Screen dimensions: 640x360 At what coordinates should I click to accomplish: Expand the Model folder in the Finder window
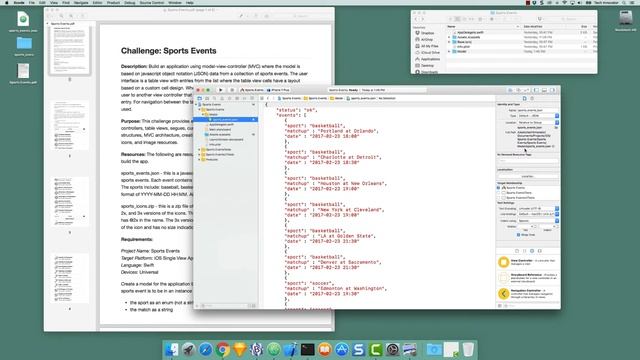pyautogui.click(x=449, y=51)
